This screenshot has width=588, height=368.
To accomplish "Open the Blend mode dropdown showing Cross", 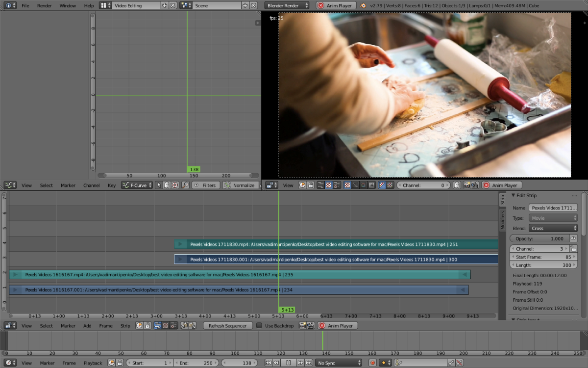I will pyautogui.click(x=553, y=228).
